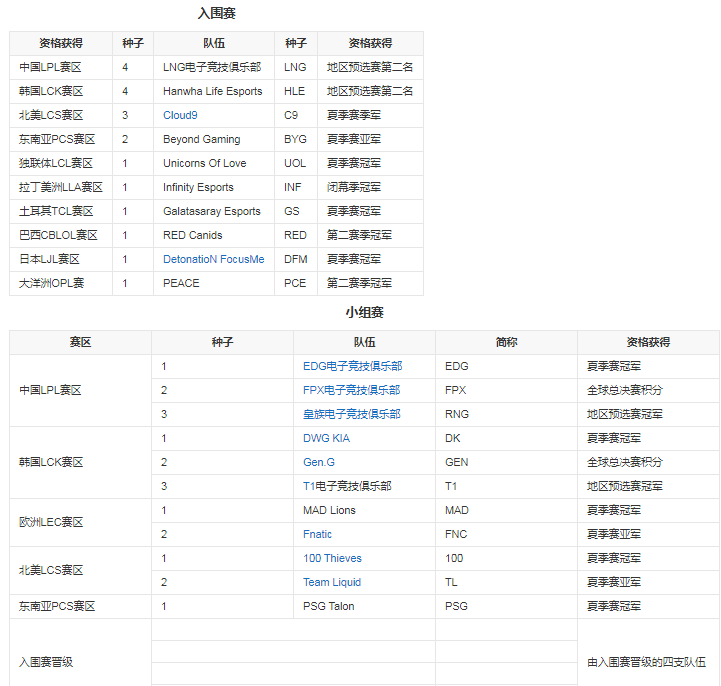This screenshot has height=686, width=721.
Task: Click the Unicorns Of Love cell
Action: coord(214,163)
